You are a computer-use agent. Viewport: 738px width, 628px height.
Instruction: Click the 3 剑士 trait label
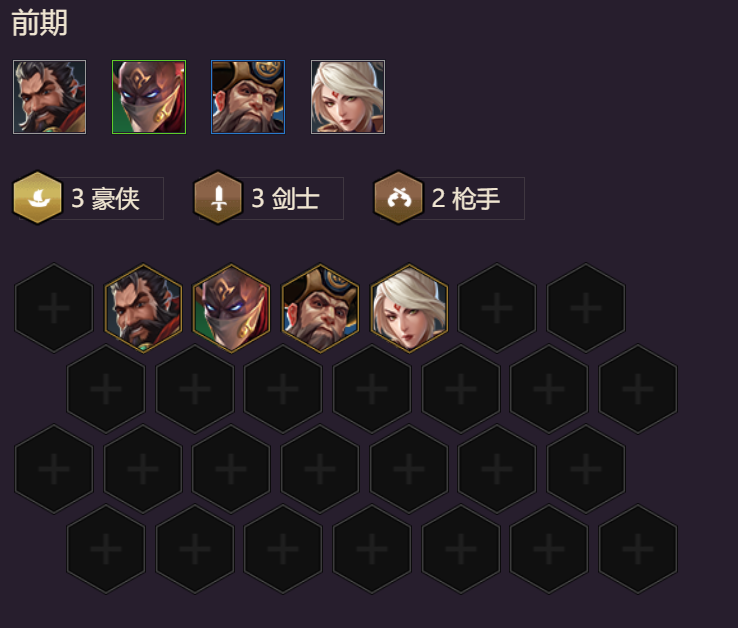[286, 198]
